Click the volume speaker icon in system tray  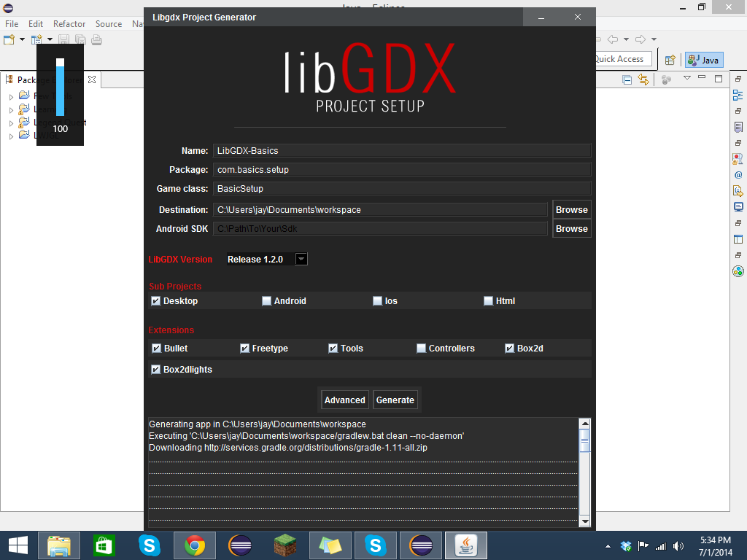(x=678, y=546)
